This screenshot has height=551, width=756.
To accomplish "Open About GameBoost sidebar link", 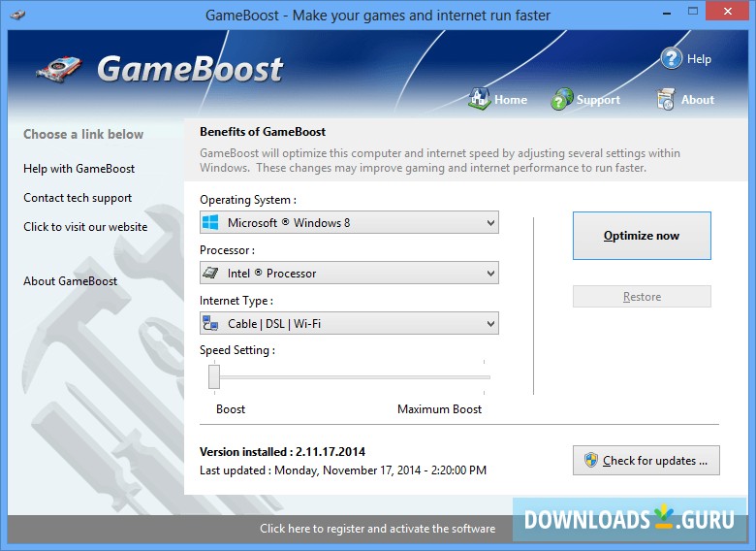I will point(71,280).
